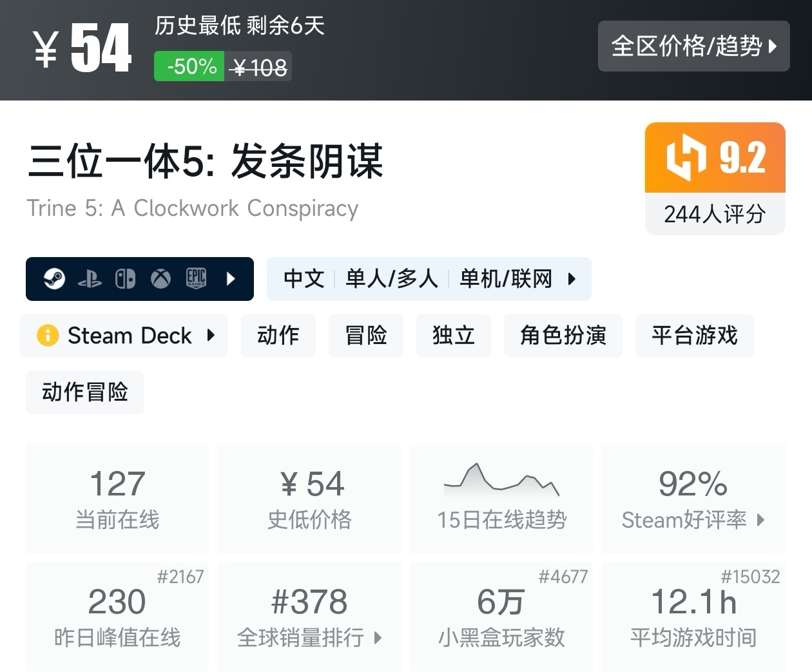Click the Nintendo Switch platform icon
Image resolution: width=812 pixels, height=672 pixels.
point(125,279)
